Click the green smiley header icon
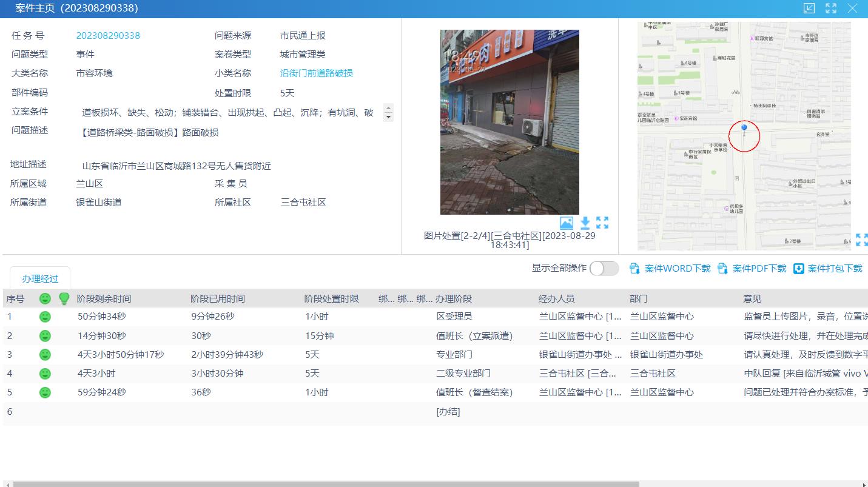The width and height of the screenshot is (868, 487). (x=45, y=298)
